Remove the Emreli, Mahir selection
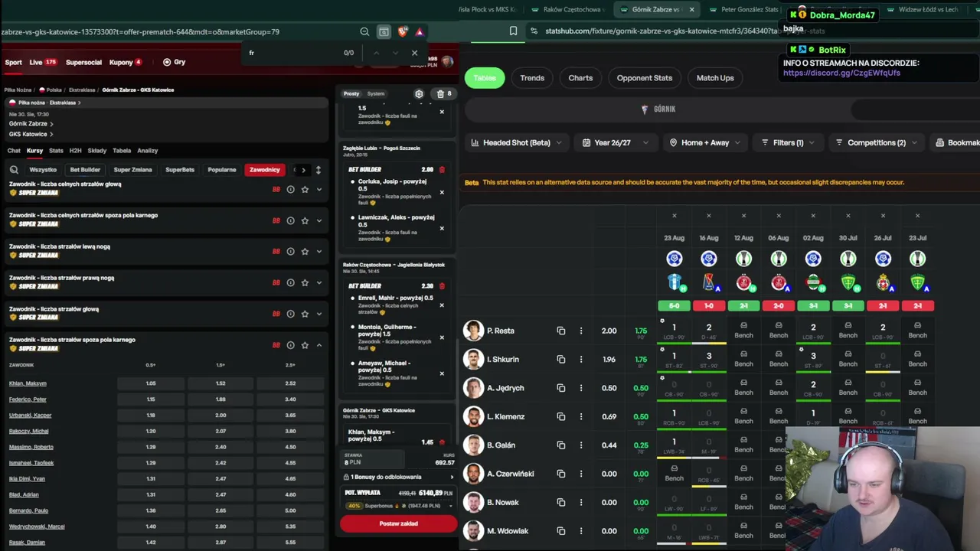The width and height of the screenshot is (980, 551). [x=442, y=305]
